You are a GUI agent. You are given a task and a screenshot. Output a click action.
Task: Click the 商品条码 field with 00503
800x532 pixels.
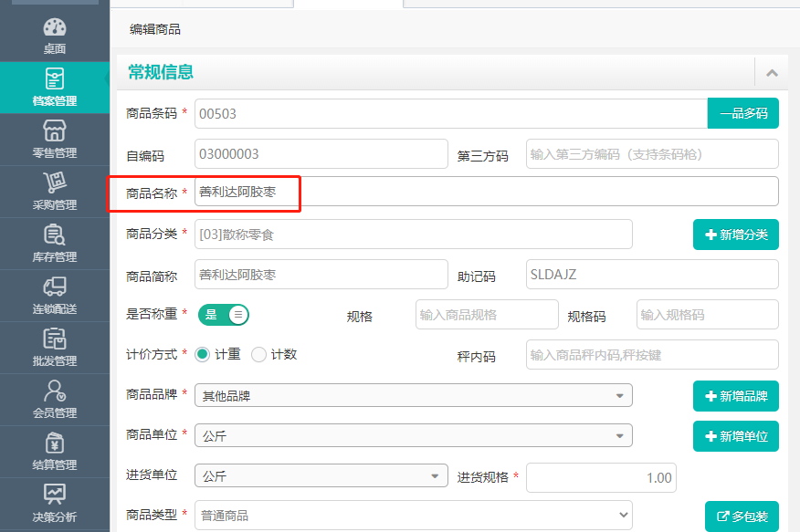click(x=451, y=114)
